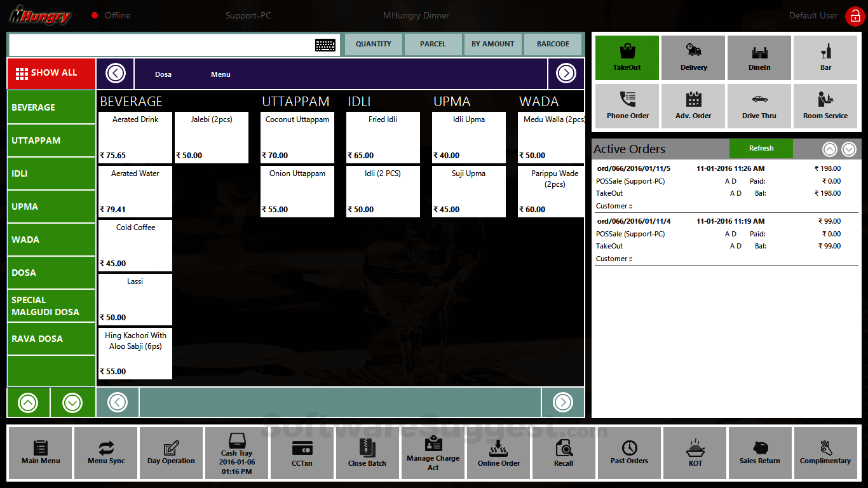Choose DineIn service type
868x488 pixels.
tap(759, 57)
